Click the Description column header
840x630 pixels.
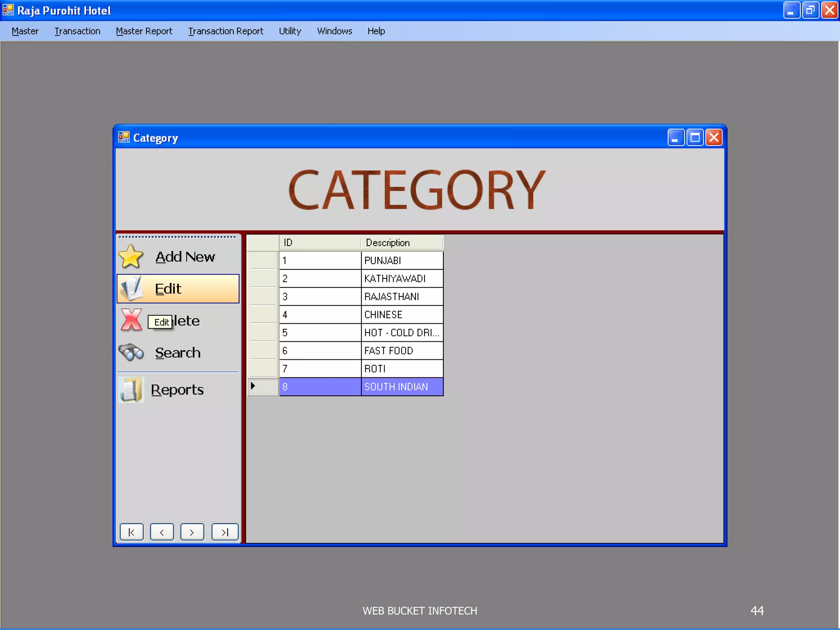tap(402, 243)
